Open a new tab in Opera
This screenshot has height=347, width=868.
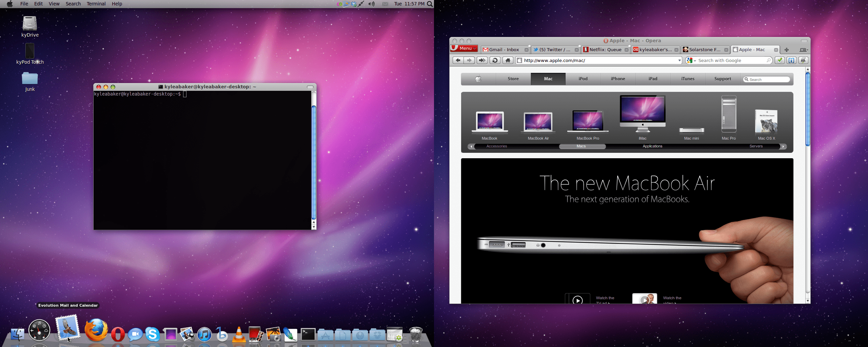point(787,50)
